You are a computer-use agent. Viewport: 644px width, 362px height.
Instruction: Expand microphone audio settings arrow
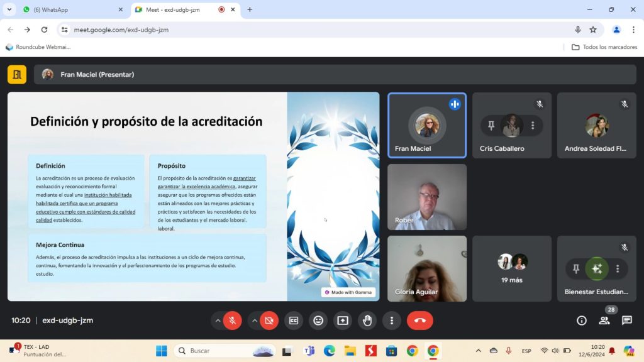point(218,321)
